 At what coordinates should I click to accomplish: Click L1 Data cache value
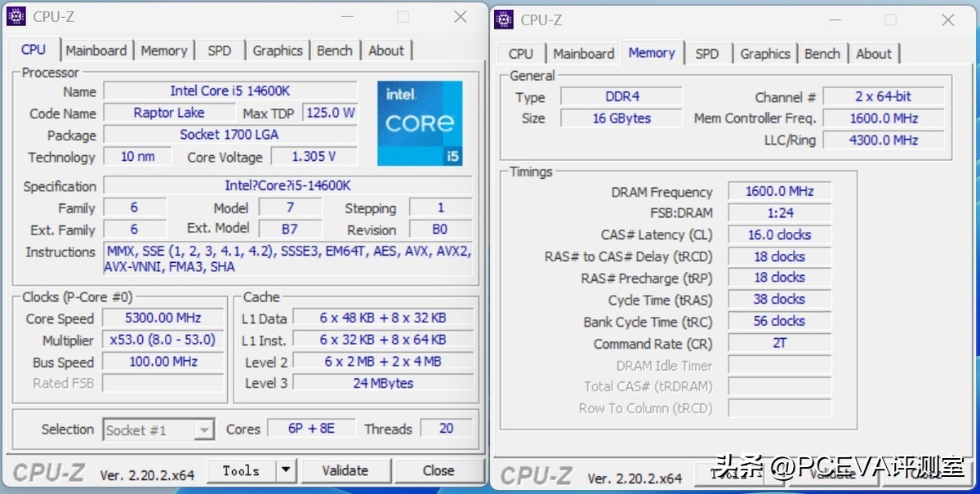coord(383,318)
